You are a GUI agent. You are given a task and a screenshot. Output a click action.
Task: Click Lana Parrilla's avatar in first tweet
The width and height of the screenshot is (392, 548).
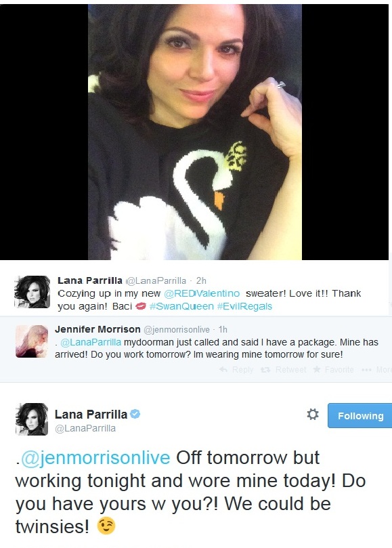tap(32, 292)
